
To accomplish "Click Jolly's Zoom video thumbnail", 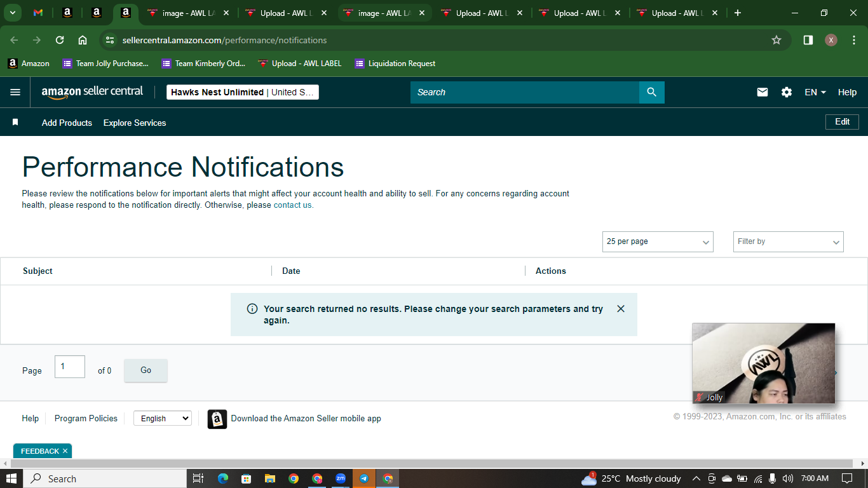I will point(764,363).
